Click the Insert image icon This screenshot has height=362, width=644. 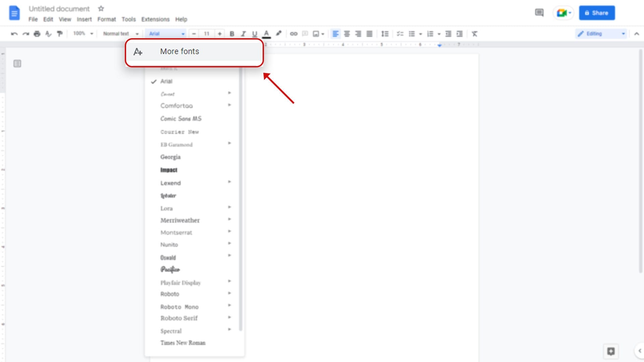click(x=316, y=34)
